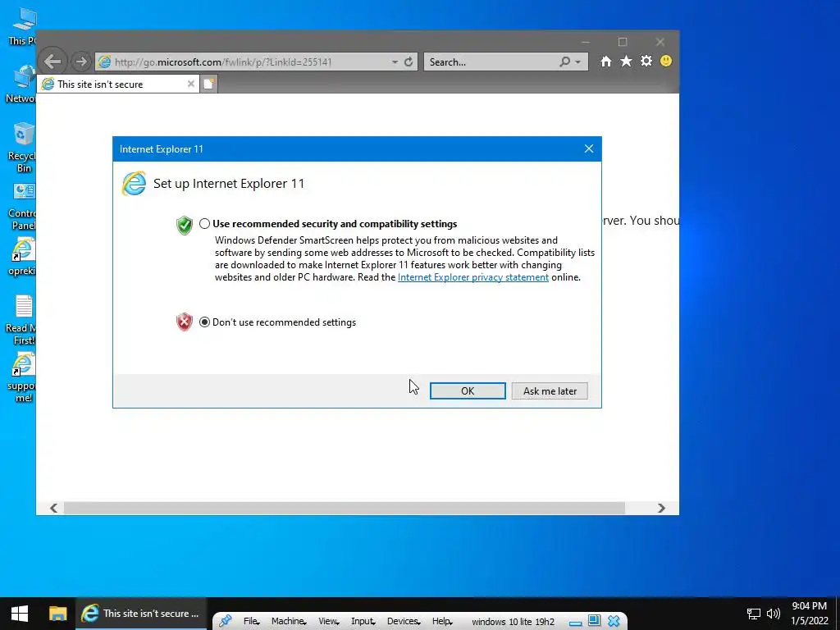The image size is (840, 630).
Task: Click the search magnifier icon
Action: 564,62
